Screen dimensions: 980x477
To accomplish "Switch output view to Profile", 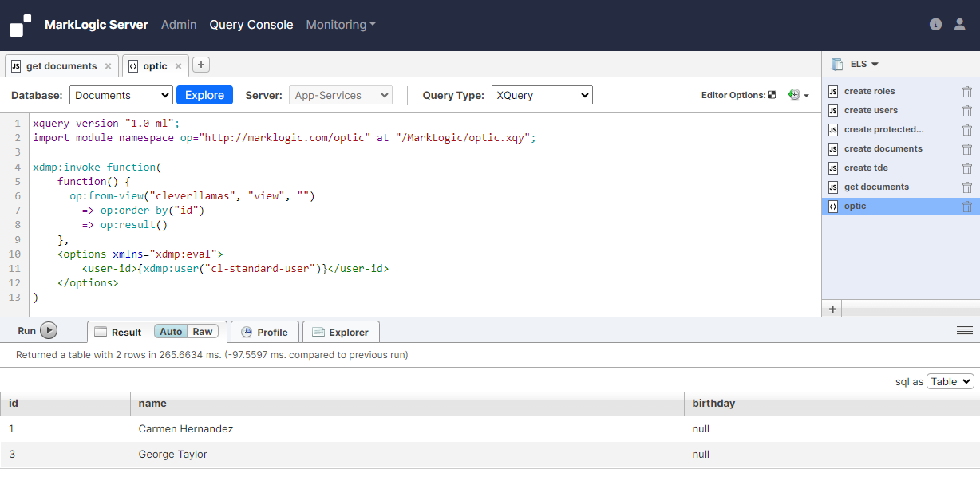I will point(264,331).
